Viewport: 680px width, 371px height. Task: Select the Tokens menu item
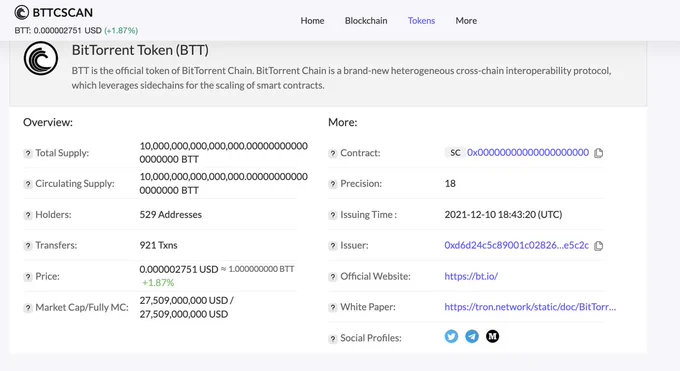tap(421, 21)
